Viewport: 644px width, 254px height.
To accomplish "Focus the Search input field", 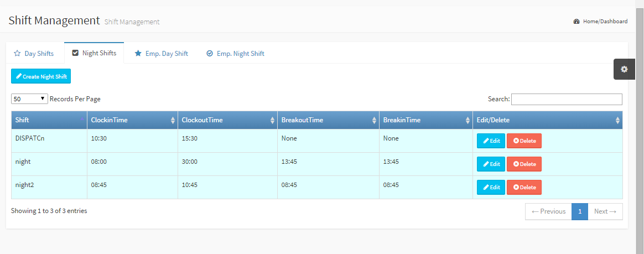I will [567, 99].
